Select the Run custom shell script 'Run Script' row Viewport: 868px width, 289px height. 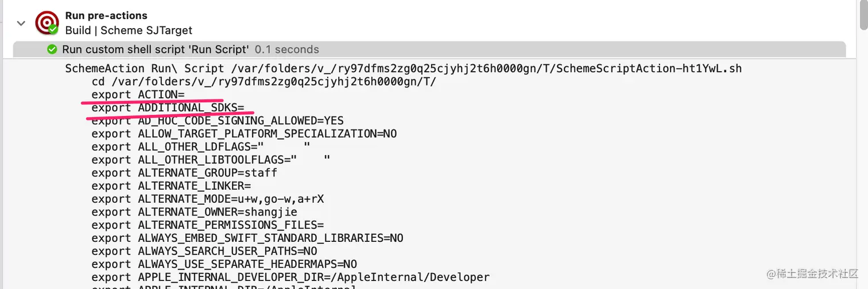[x=429, y=49]
